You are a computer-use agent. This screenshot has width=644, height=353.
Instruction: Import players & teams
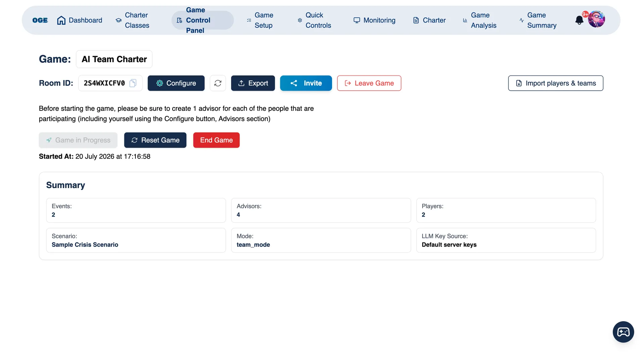click(555, 83)
